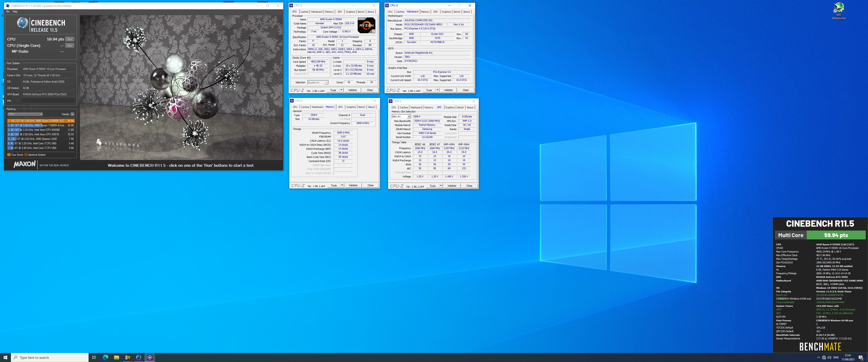Click the MAXON logo in Cinebench
868x362 pixels.
click(x=25, y=164)
